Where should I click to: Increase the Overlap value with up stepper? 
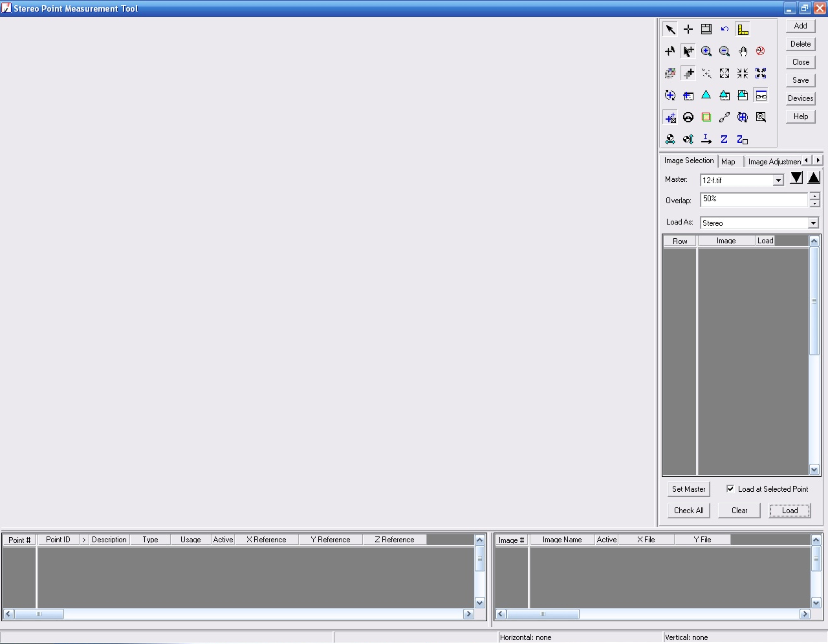814,196
